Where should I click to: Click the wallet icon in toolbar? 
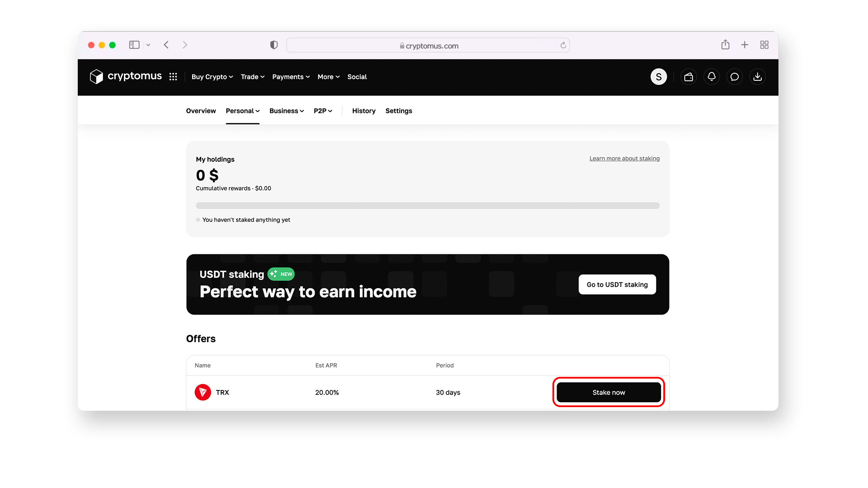click(x=688, y=77)
